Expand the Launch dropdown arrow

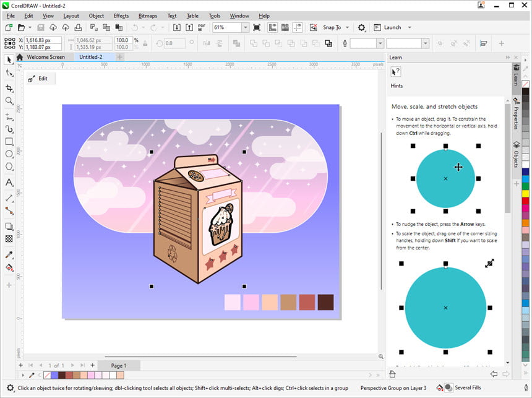click(x=410, y=27)
